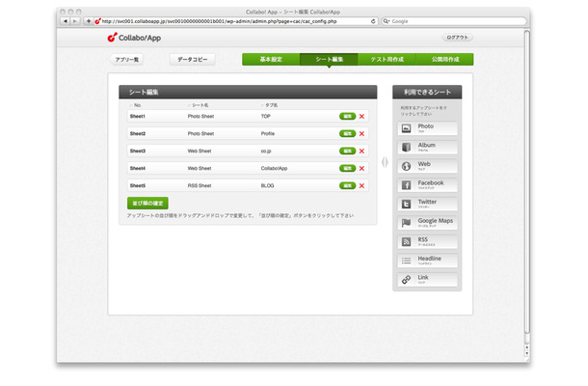The image size is (588, 386).
Task: Edit Sheet4 using its green button
Action: [x=348, y=168]
